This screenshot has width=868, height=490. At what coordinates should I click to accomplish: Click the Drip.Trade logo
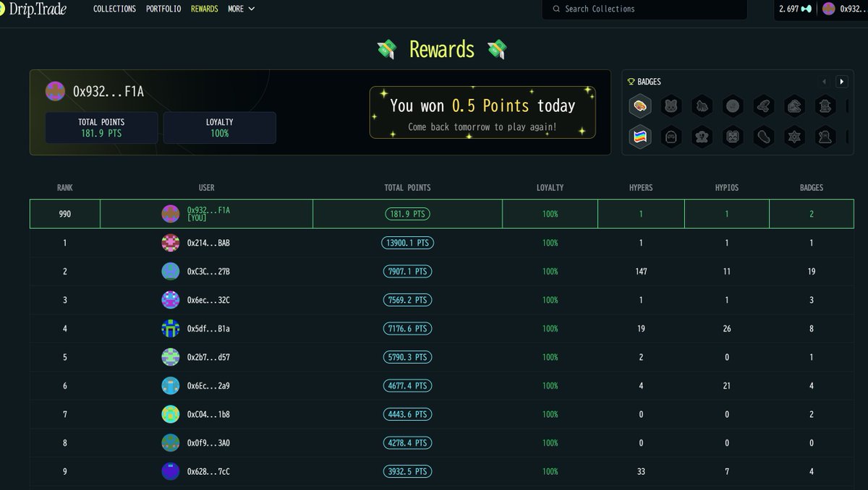(33, 9)
